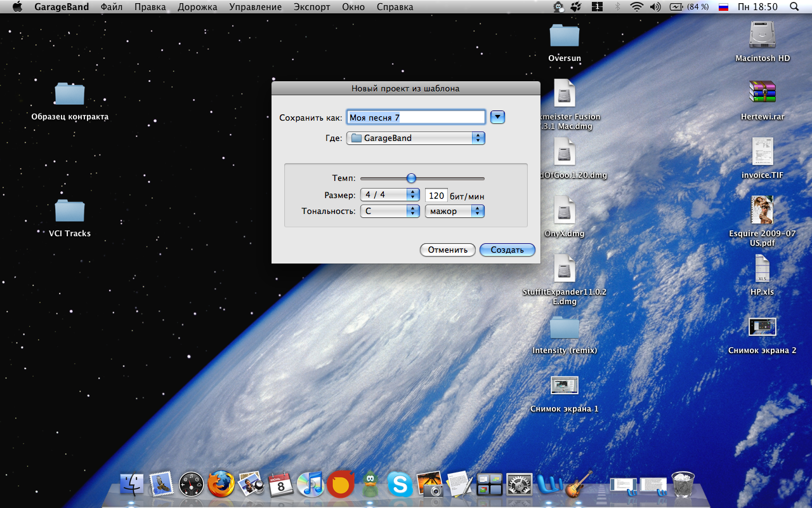
Task: Open Russian flag input source menu
Action: (723, 7)
